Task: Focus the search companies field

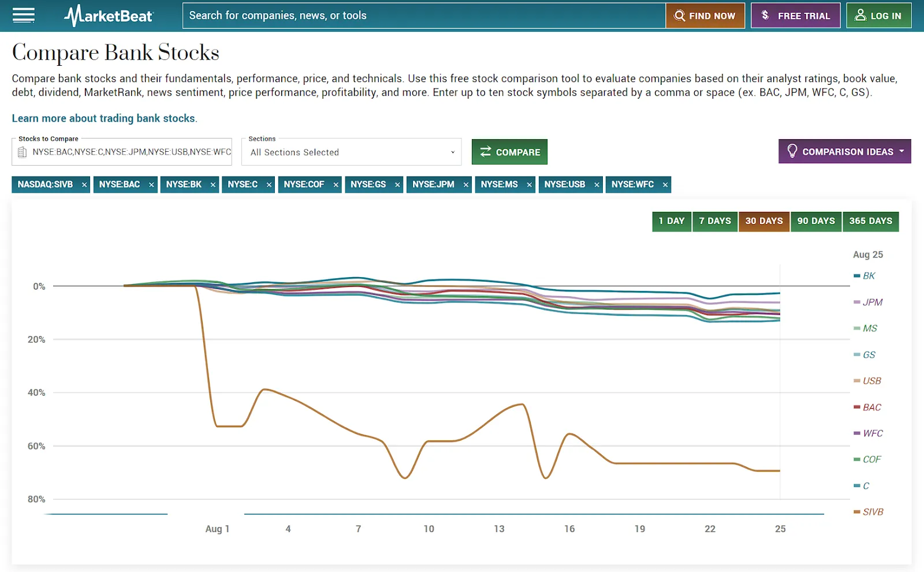Action: 424,16
